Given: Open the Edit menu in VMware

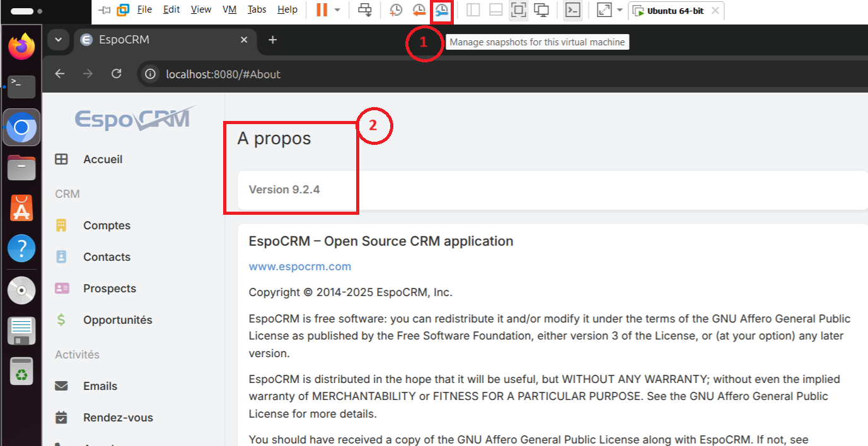Looking at the screenshot, I should point(171,9).
